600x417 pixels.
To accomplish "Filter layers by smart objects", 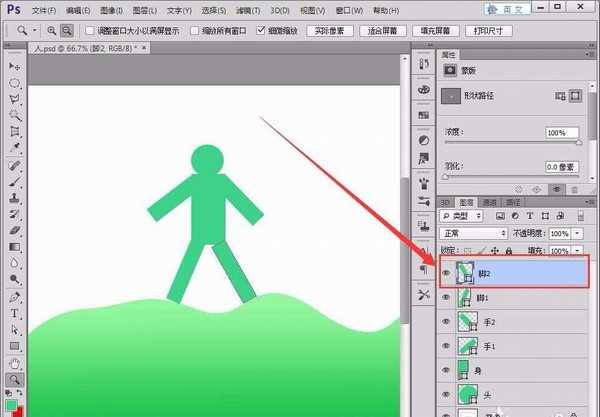I will (x=560, y=216).
